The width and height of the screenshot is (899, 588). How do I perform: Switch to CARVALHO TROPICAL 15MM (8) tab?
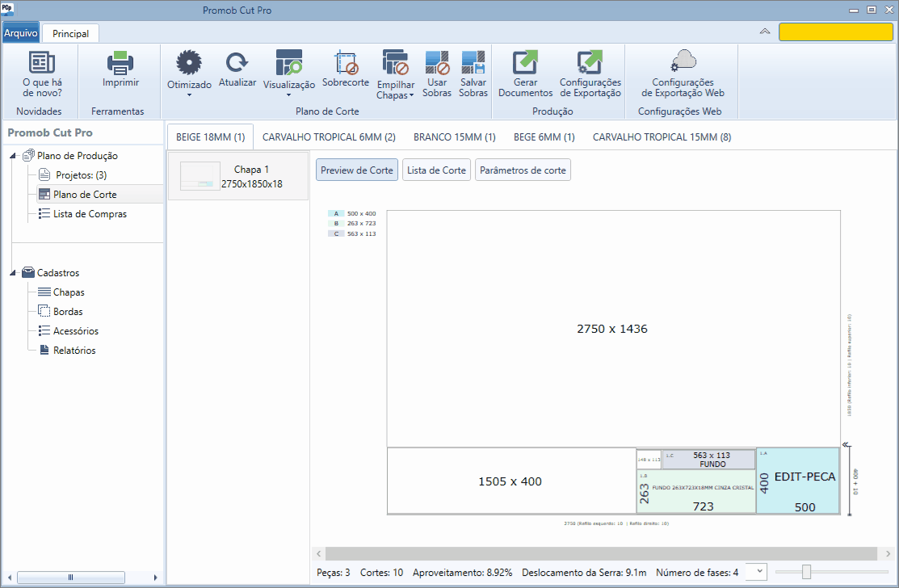(x=662, y=137)
